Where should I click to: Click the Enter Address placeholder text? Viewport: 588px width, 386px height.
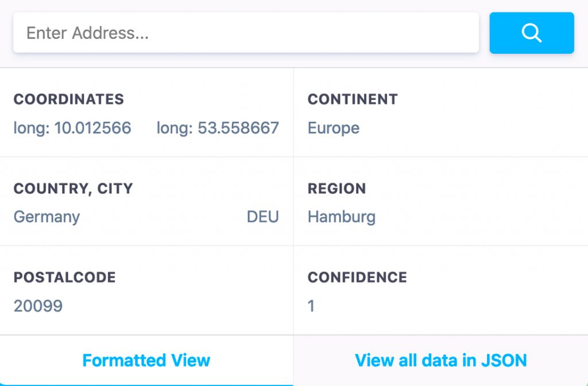pyautogui.click(x=87, y=33)
